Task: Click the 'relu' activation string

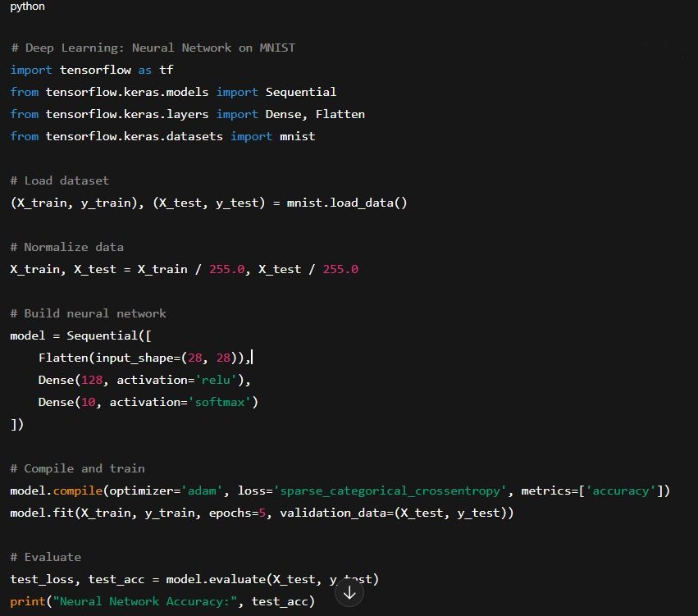Action: coord(217,380)
